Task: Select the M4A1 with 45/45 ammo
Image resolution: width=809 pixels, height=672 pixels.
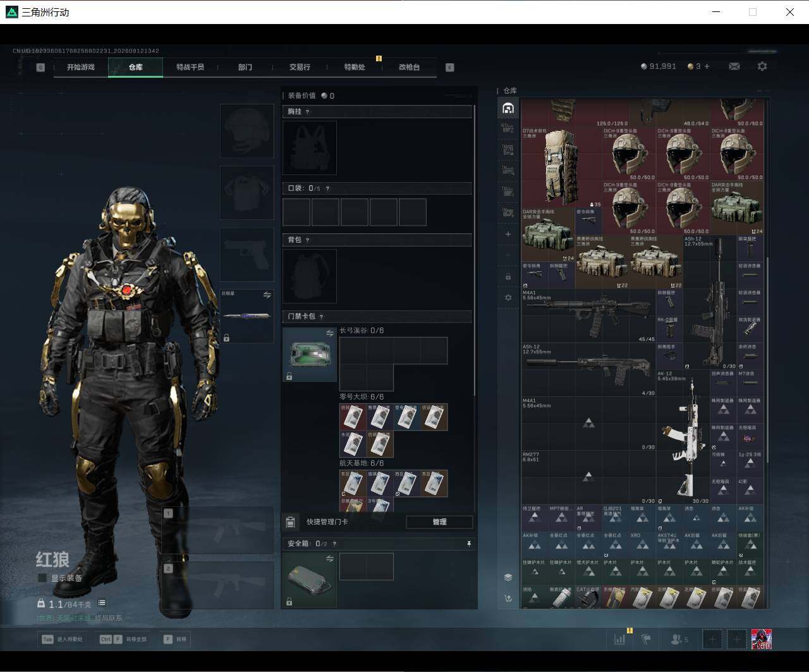Action: tap(588, 316)
